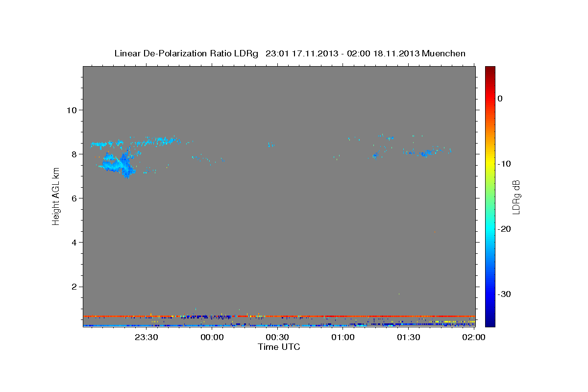This screenshot has height=392, width=588.
Task: Click the 23:30 time tick label
Action: click(x=147, y=338)
